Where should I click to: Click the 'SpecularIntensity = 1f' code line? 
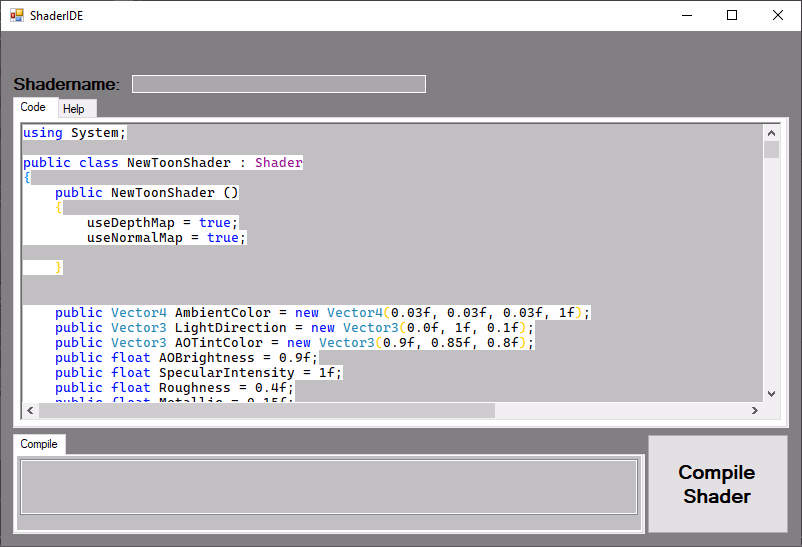[x=198, y=373]
